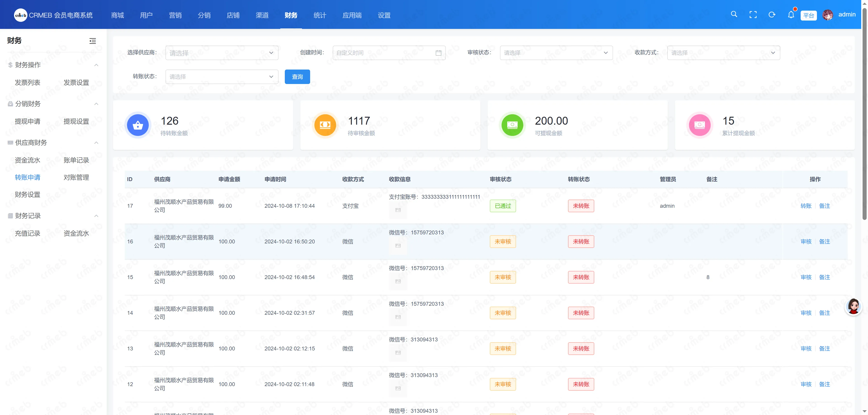
Task: Collapse the sidebar menu icon
Action: tap(93, 41)
